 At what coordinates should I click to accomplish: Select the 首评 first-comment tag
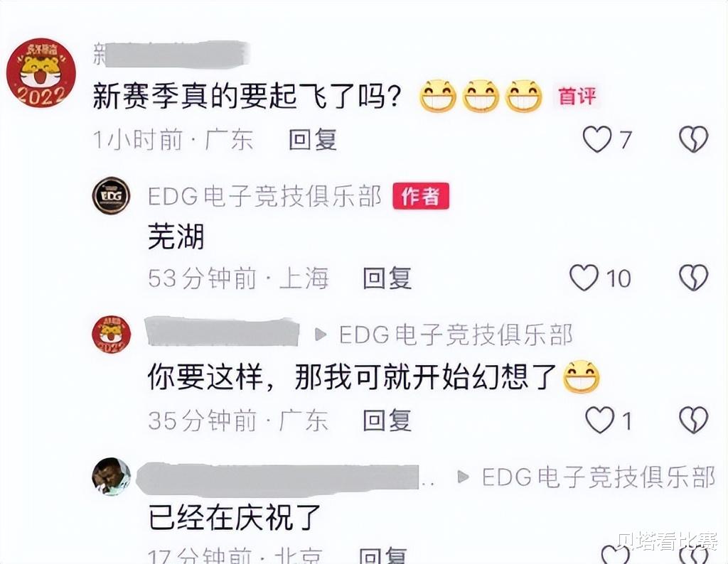point(577,97)
